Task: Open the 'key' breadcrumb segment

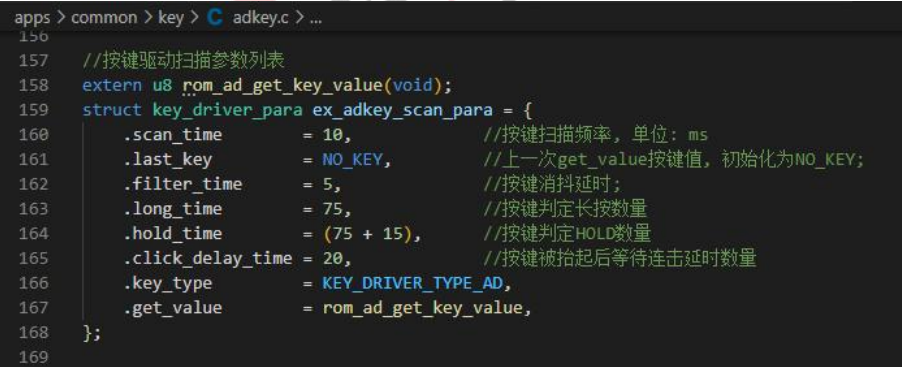Action: (170, 18)
